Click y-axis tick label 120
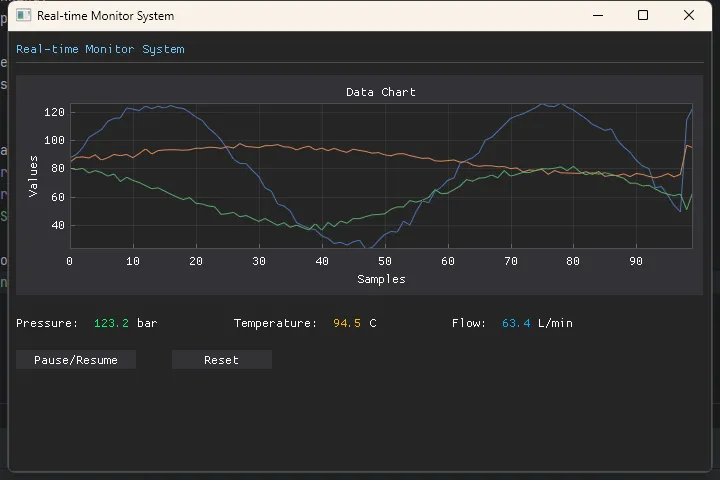 tap(54, 112)
